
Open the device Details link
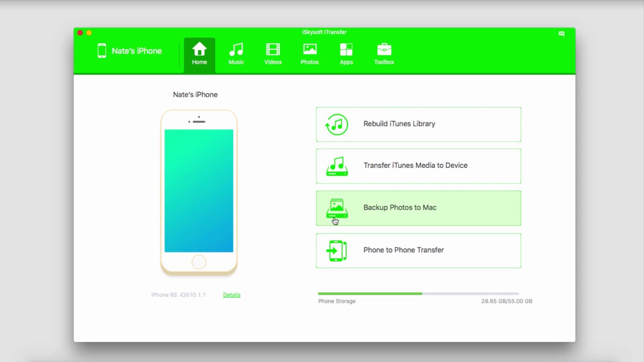[231, 295]
